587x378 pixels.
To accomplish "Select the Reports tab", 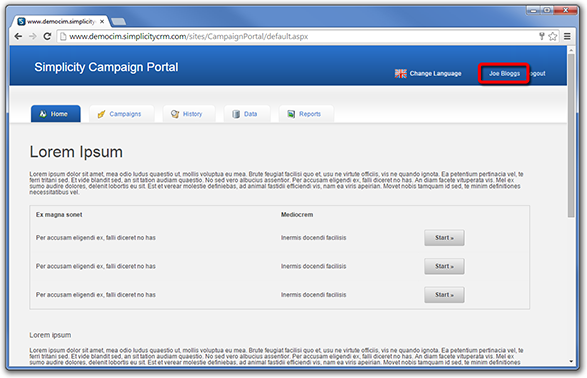I will point(306,114).
